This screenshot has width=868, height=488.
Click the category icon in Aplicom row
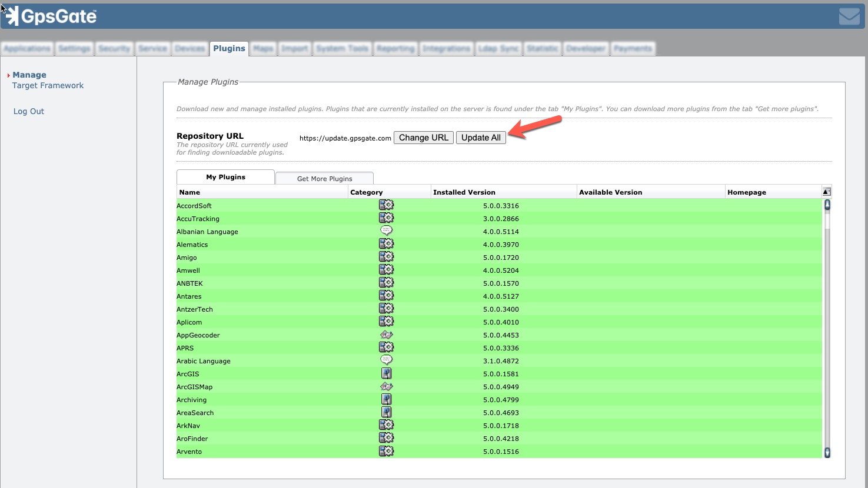(386, 322)
